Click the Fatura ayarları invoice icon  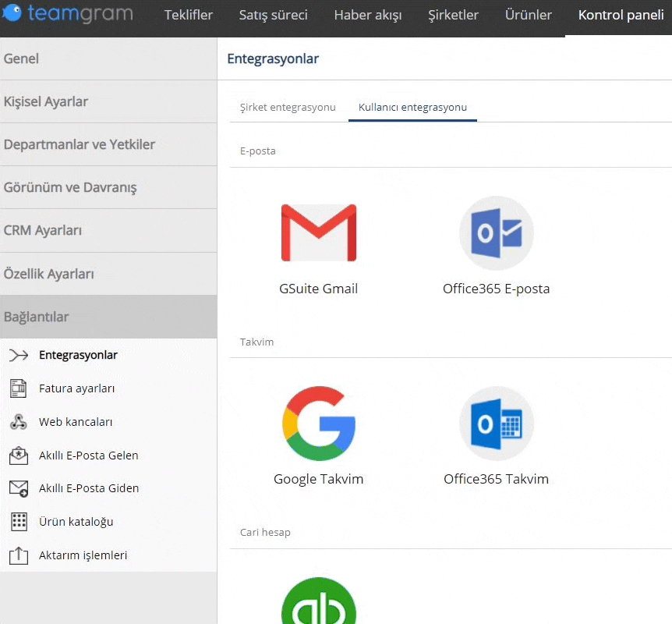click(x=19, y=388)
